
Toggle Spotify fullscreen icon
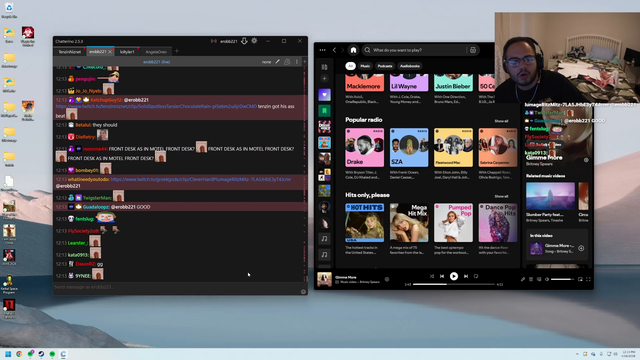[588, 280]
